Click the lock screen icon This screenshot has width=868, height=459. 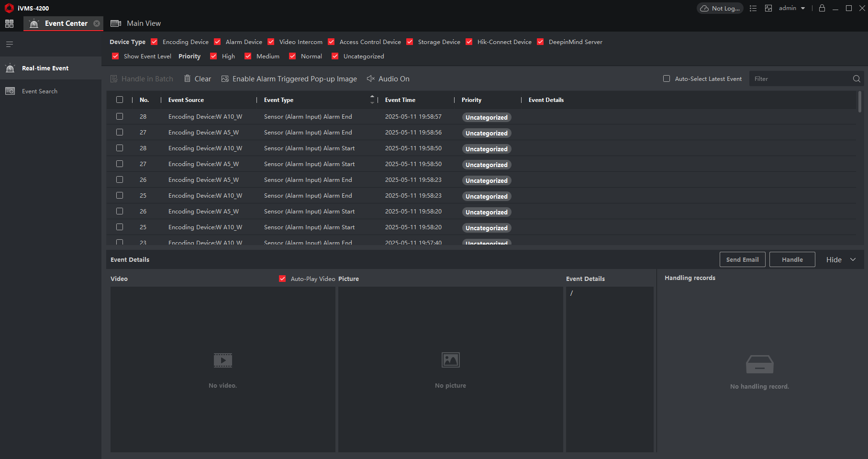pos(822,8)
